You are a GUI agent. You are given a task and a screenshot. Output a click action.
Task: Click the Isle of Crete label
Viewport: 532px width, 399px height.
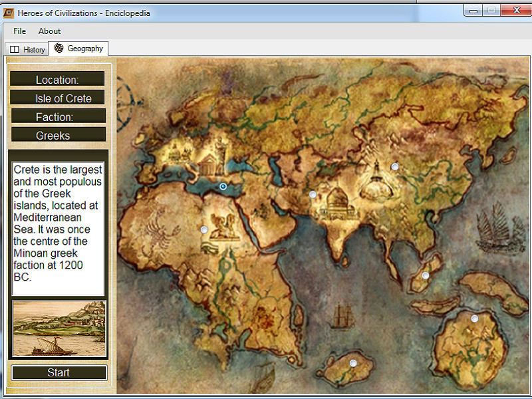pyautogui.click(x=58, y=97)
